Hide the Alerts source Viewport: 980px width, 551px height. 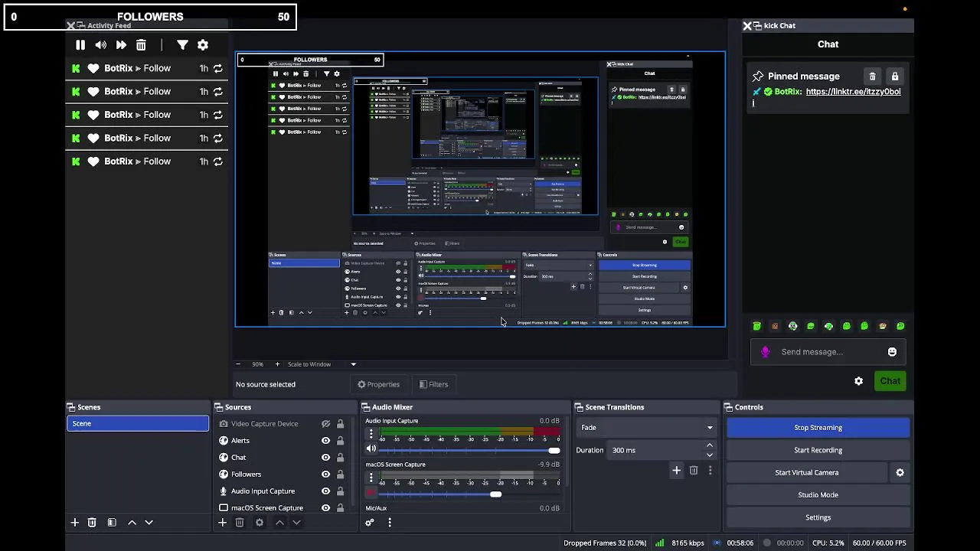click(x=325, y=441)
